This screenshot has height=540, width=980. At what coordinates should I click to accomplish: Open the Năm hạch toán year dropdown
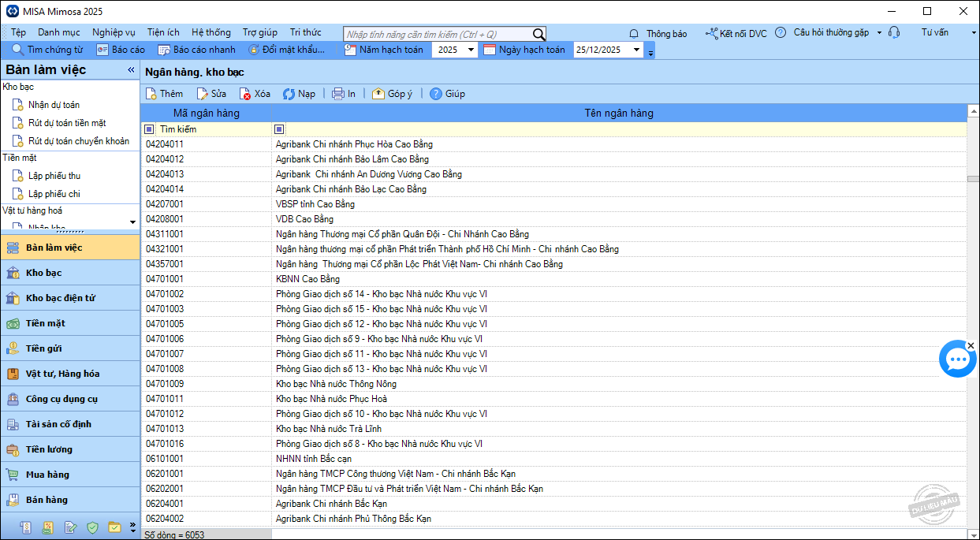(x=471, y=50)
